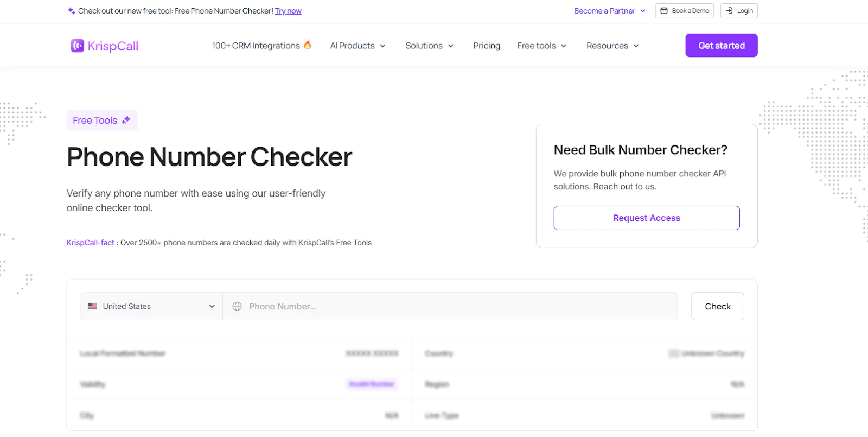Expand the Become a Partner dropdown
868x437 pixels.
click(610, 11)
